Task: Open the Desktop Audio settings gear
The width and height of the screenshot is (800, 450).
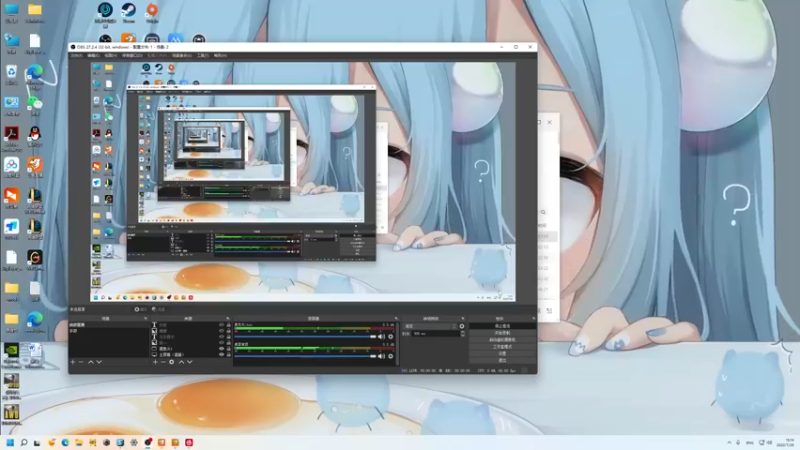Action: [391, 356]
